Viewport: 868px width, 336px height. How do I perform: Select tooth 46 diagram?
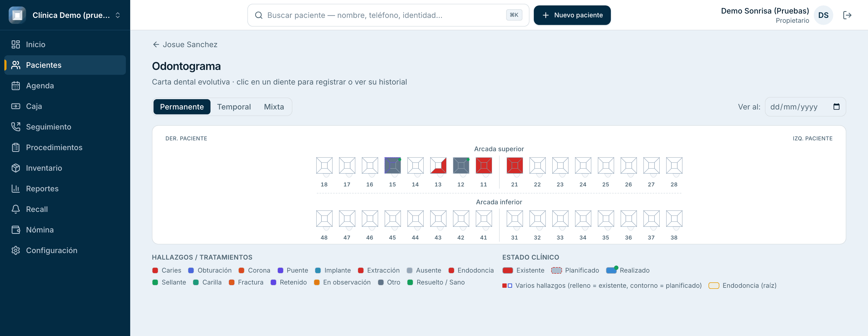[370, 219]
